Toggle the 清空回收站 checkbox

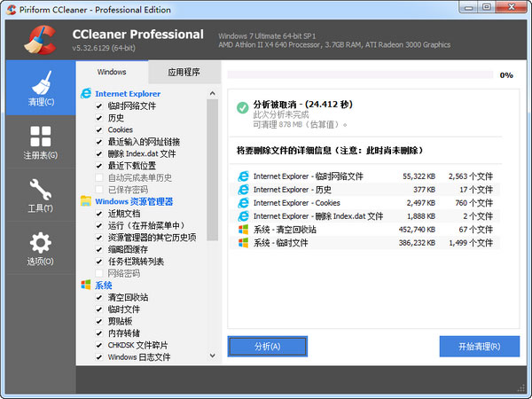click(100, 298)
